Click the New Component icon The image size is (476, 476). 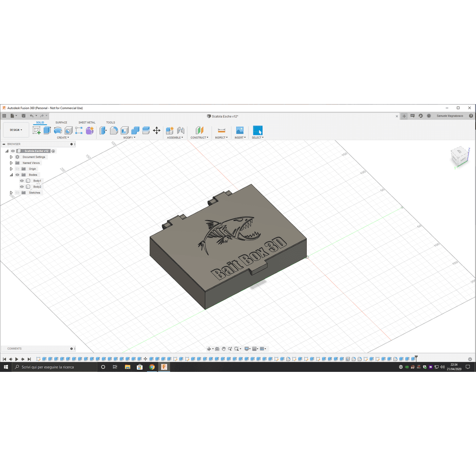(170, 131)
